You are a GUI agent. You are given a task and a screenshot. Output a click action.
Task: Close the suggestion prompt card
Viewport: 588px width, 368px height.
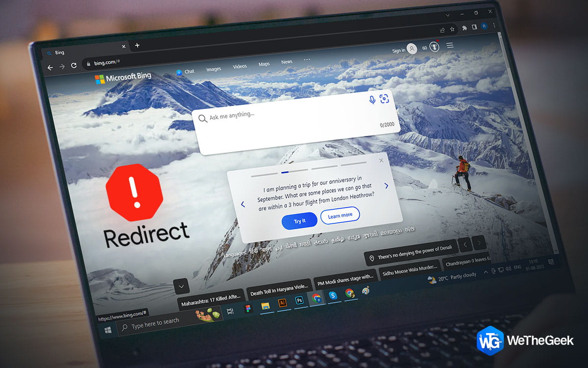381,160
